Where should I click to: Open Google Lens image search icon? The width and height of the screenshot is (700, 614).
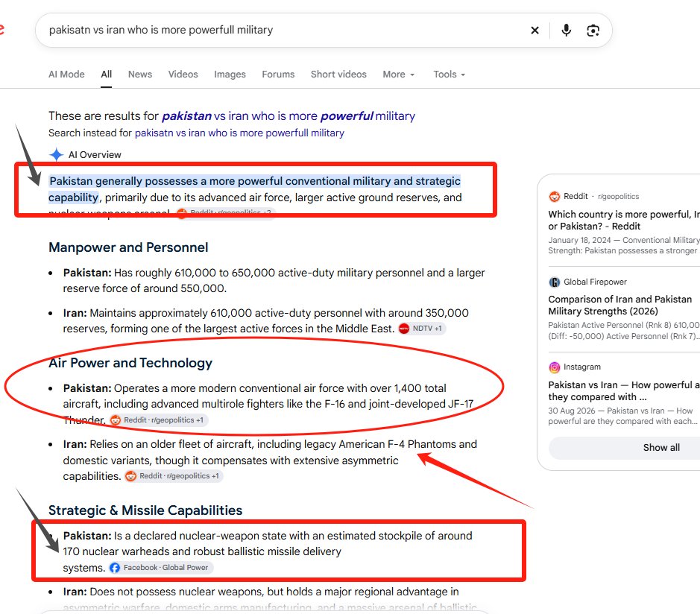pyautogui.click(x=593, y=31)
